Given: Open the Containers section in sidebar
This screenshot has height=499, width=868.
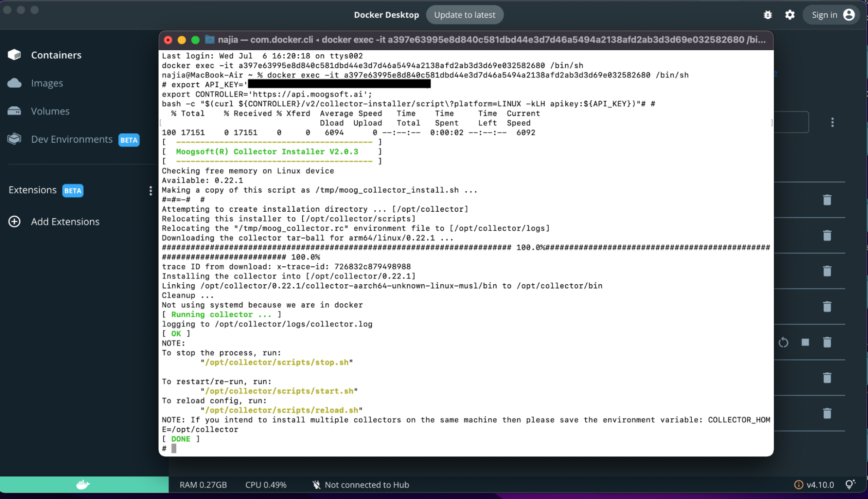Looking at the screenshot, I should click(x=56, y=55).
